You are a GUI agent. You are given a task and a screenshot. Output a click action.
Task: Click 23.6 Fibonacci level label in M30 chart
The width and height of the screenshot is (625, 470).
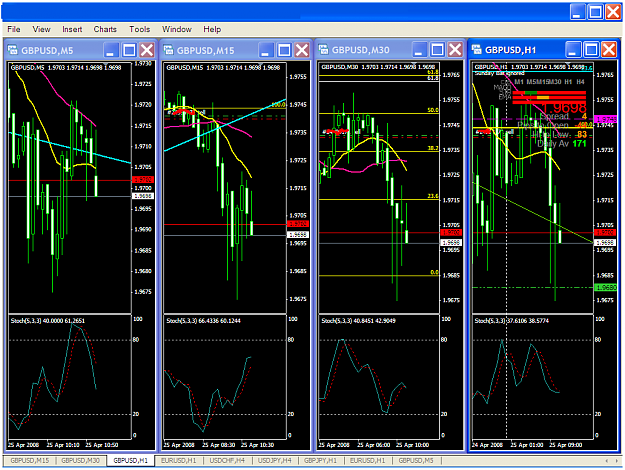[x=433, y=196]
